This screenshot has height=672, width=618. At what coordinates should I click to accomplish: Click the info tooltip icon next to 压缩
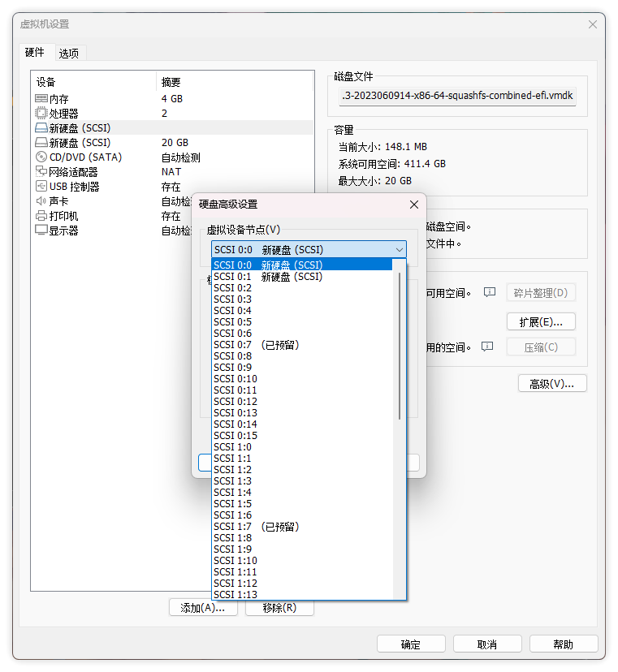pos(487,347)
